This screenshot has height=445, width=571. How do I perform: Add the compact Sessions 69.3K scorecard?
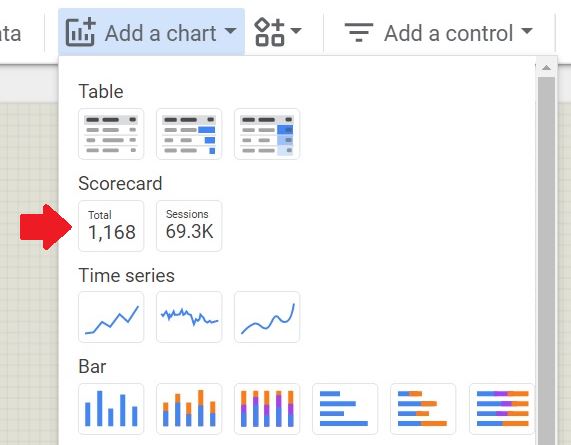pyautogui.click(x=189, y=226)
